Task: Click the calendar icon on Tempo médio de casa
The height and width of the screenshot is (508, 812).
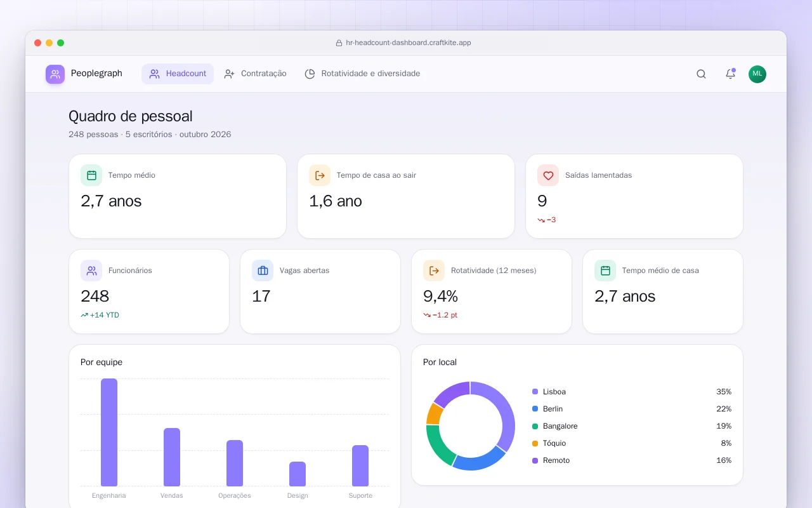Action: (x=605, y=271)
